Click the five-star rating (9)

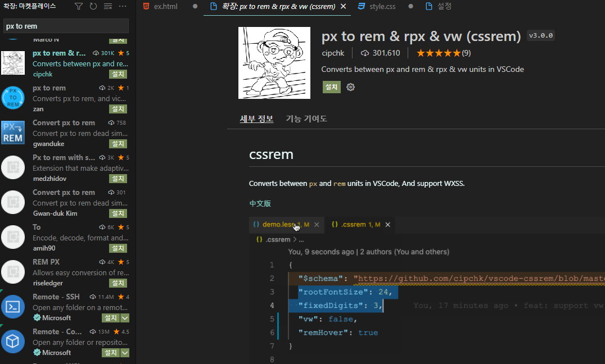point(444,53)
